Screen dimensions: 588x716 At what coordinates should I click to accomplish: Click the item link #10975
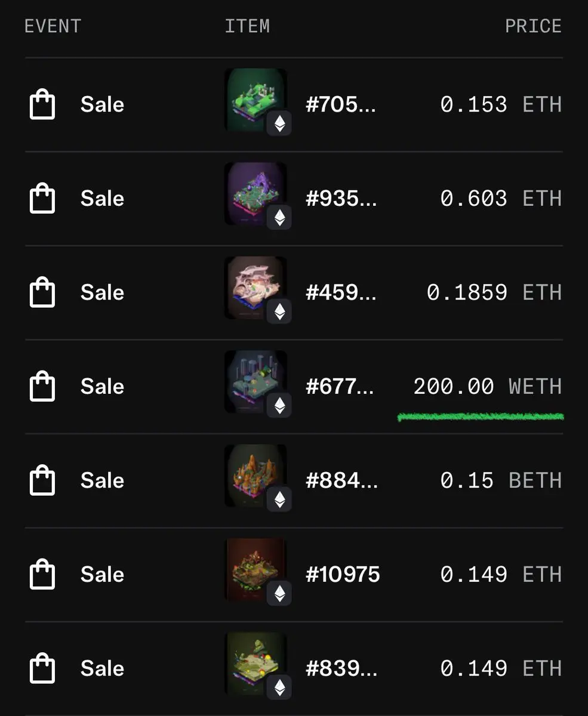(x=343, y=574)
